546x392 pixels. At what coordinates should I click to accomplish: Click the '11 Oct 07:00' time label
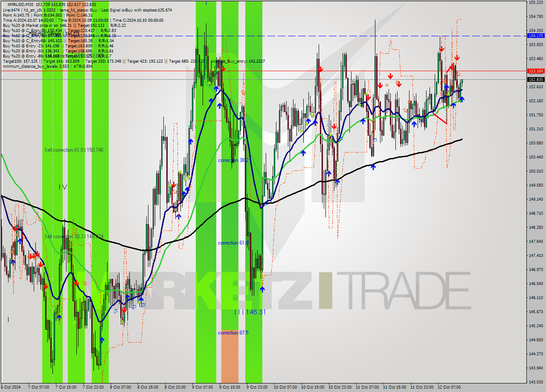click(x=367, y=387)
